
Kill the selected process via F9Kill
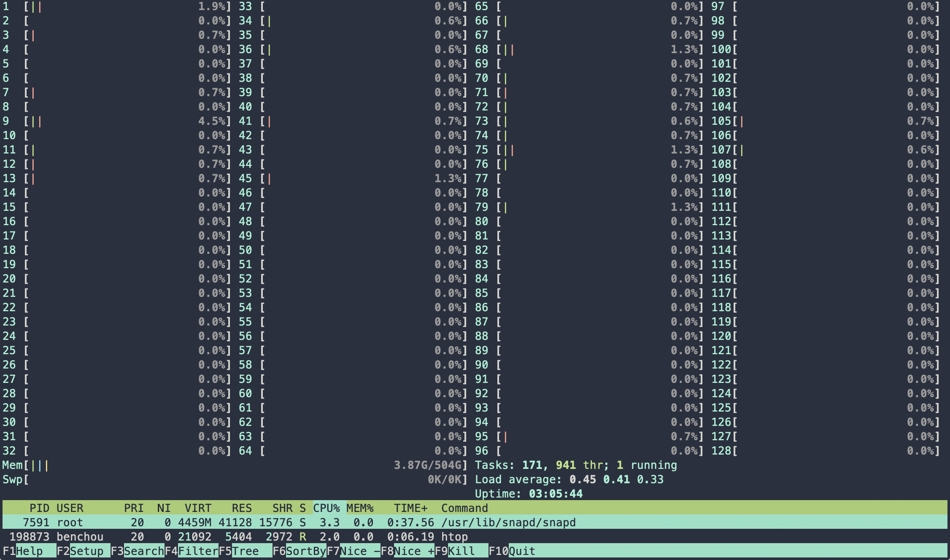460,551
